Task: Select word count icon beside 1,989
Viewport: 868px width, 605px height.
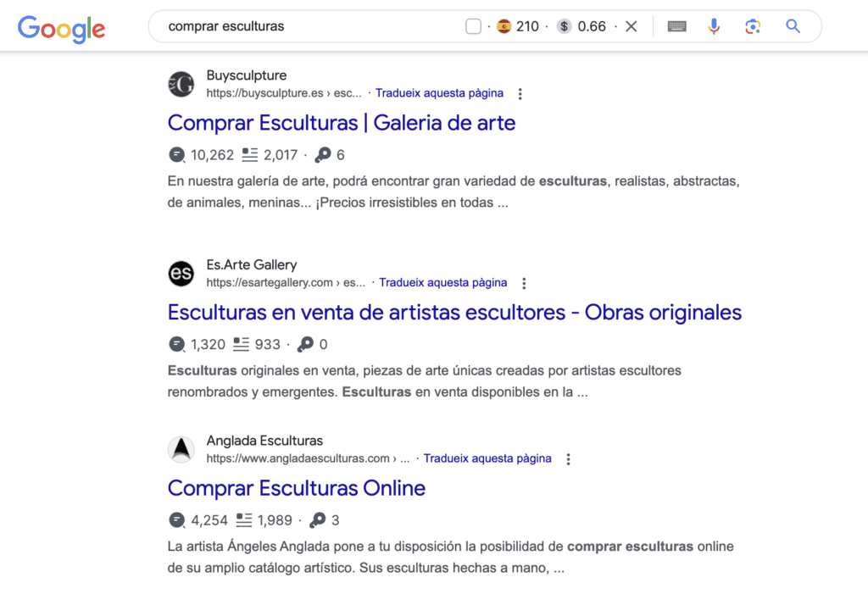Action: point(243,520)
